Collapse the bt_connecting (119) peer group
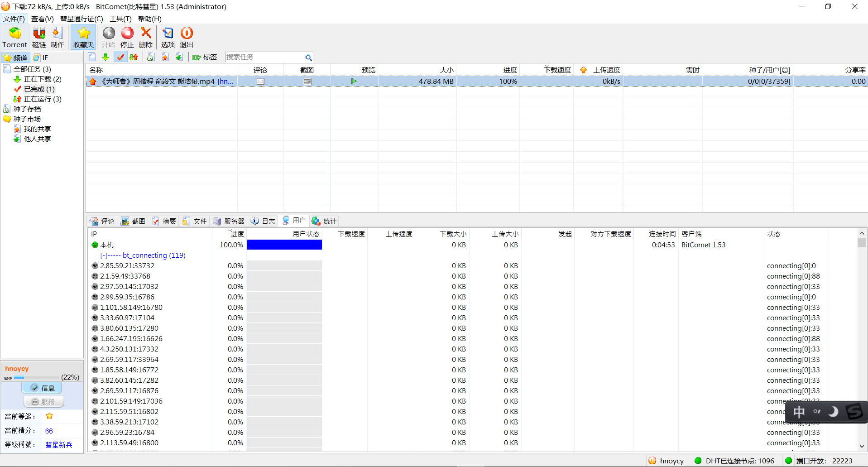Screen dimensions: 868x467 103,255
